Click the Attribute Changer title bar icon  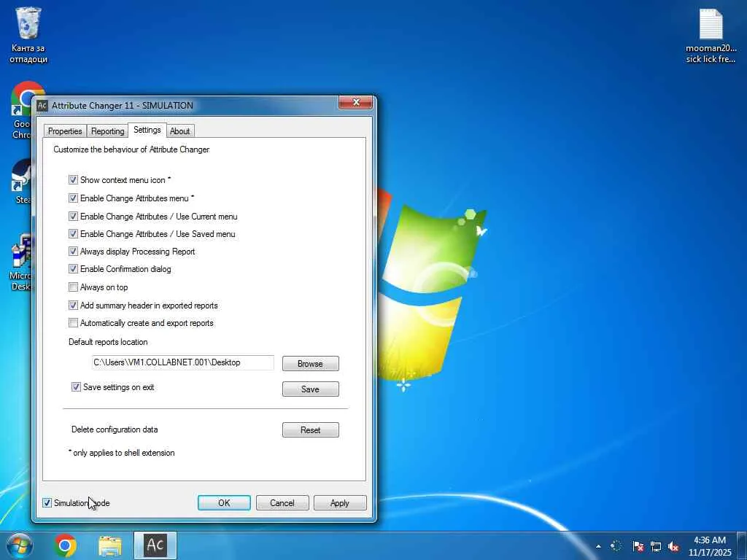(42, 105)
